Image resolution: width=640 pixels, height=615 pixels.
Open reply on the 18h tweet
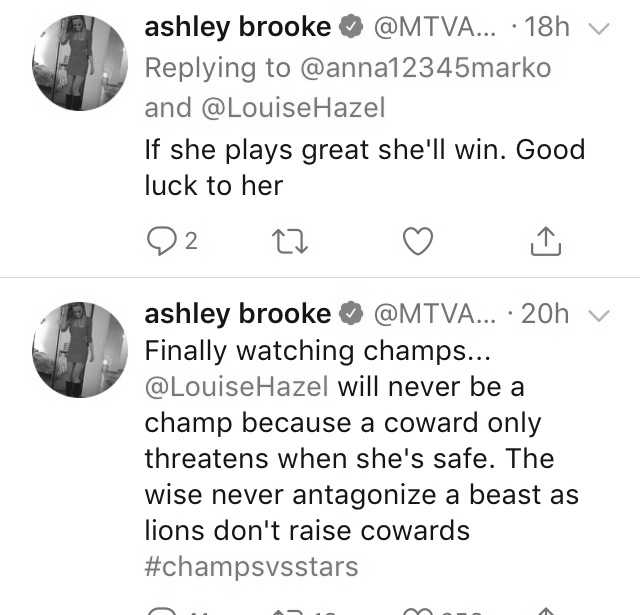click(162, 241)
